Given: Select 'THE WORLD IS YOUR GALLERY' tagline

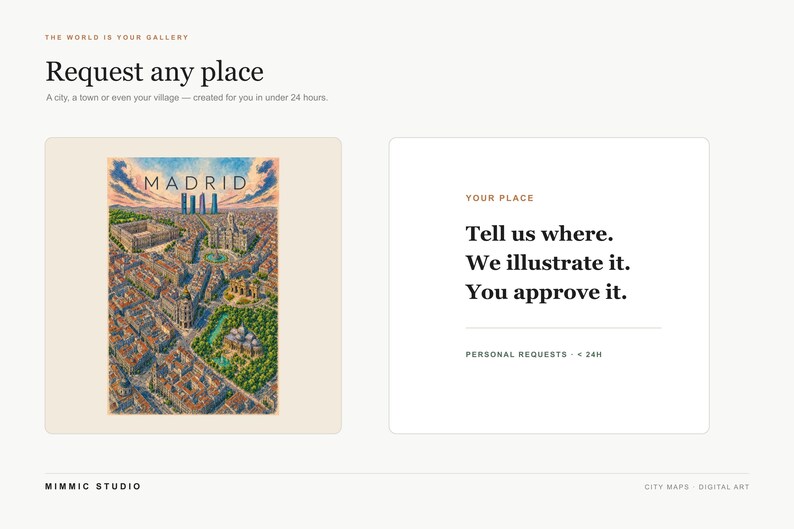Looking at the screenshot, I should coord(116,37).
